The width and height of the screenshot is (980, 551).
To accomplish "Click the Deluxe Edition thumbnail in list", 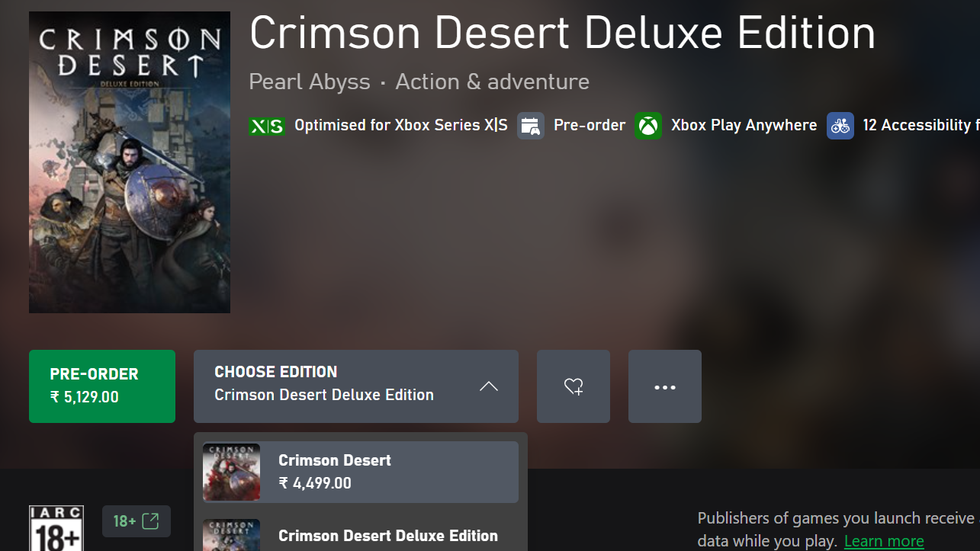I will click(231, 535).
